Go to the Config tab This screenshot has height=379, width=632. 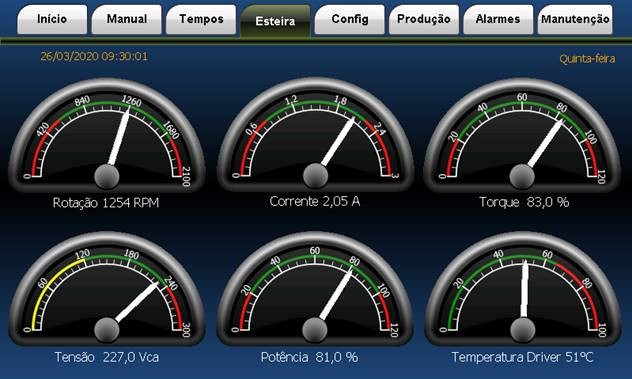[349, 19]
